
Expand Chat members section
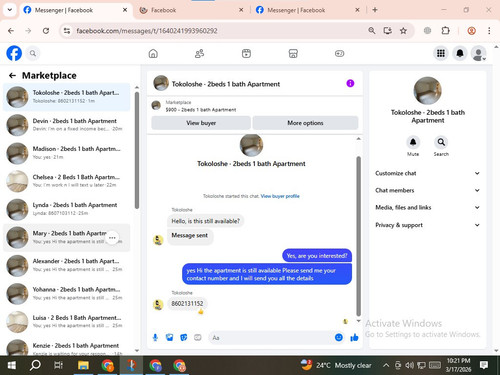click(x=428, y=190)
